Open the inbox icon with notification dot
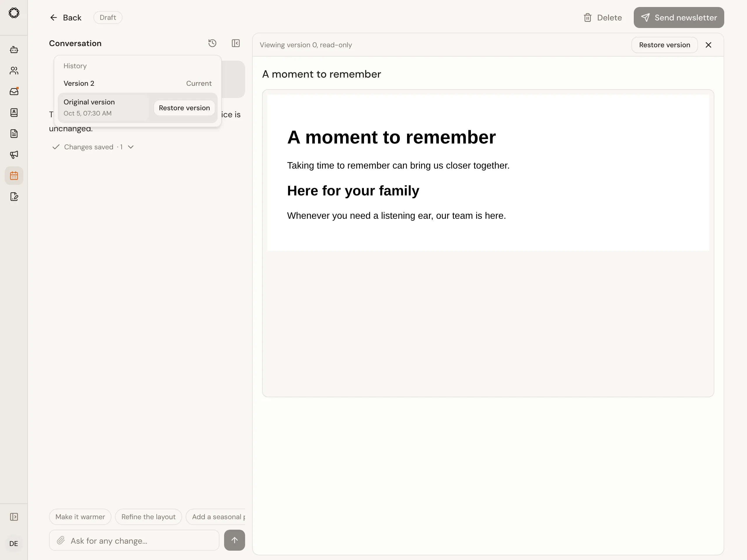747x560 pixels. click(x=14, y=92)
